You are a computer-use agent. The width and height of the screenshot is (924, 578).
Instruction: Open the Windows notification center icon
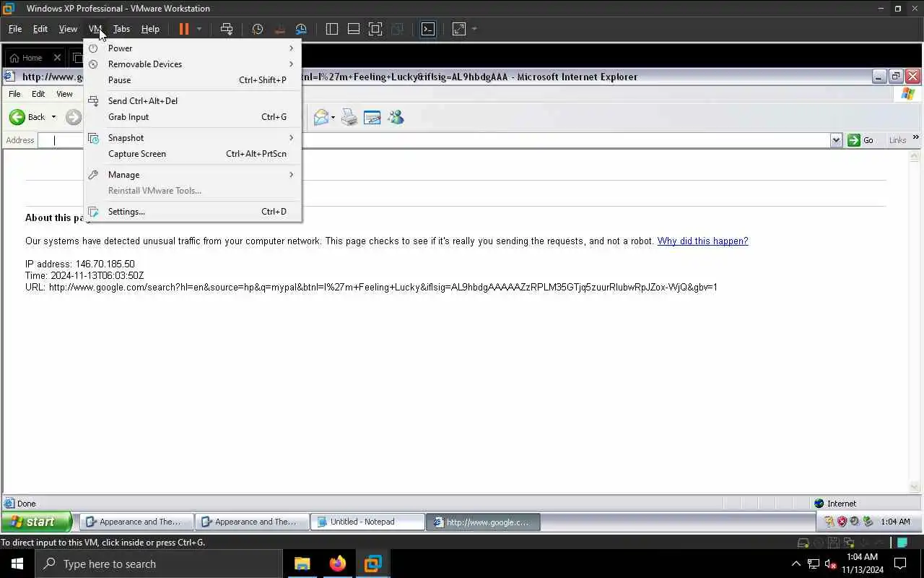pos(900,564)
